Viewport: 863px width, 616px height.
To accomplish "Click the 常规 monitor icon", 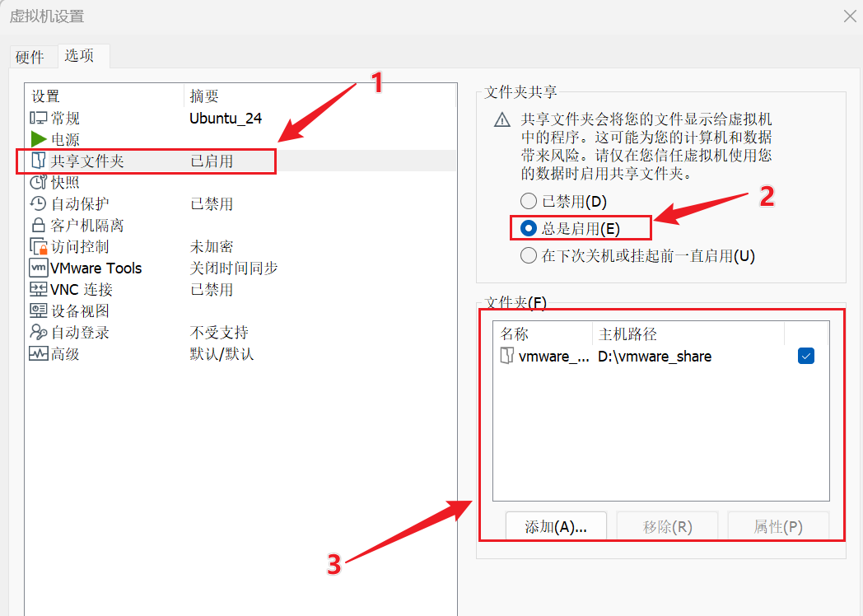I will pos(38,118).
